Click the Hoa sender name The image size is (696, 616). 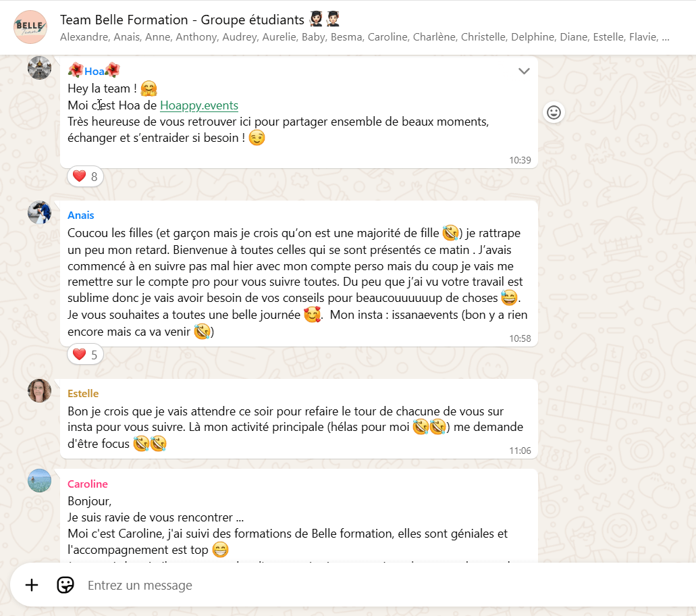click(x=94, y=71)
